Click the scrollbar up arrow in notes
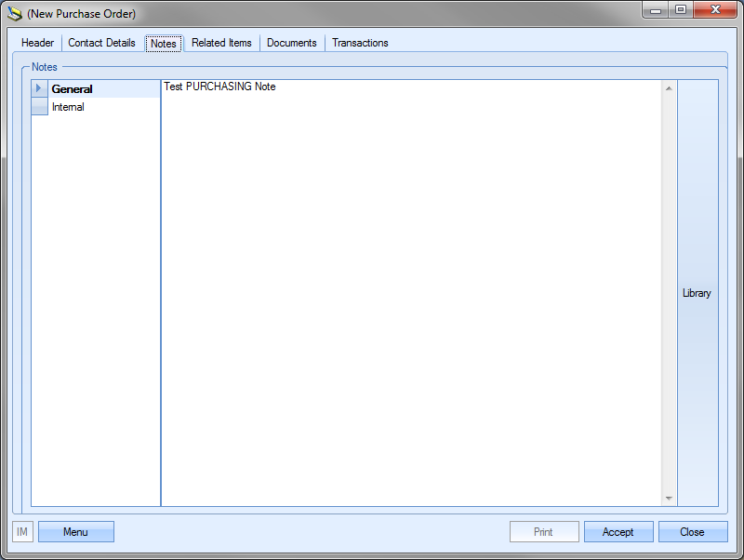Image resolution: width=744 pixels, height=560 pixels. coord(669,88)
